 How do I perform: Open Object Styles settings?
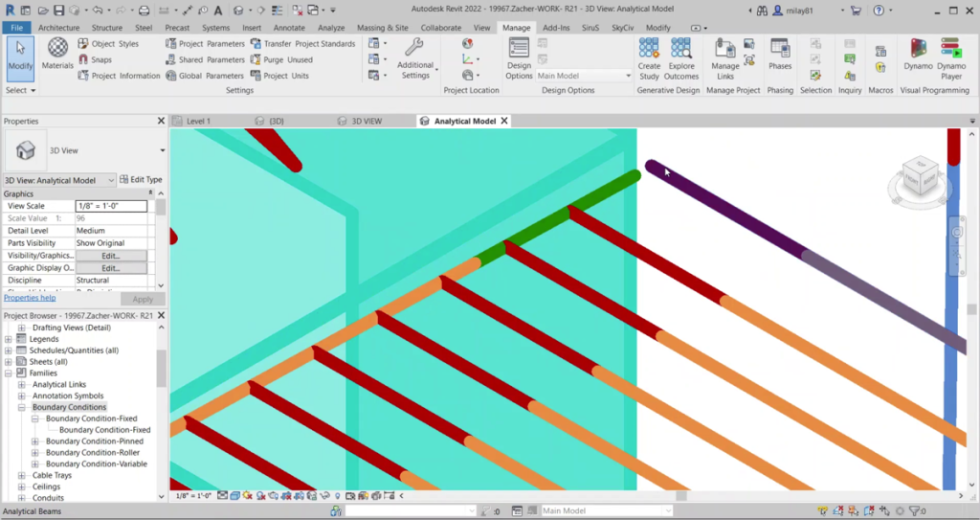pos(108,44)
